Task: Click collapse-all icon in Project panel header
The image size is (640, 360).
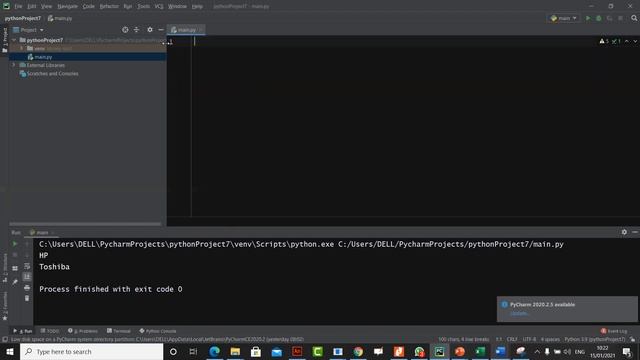Action: 136,30
